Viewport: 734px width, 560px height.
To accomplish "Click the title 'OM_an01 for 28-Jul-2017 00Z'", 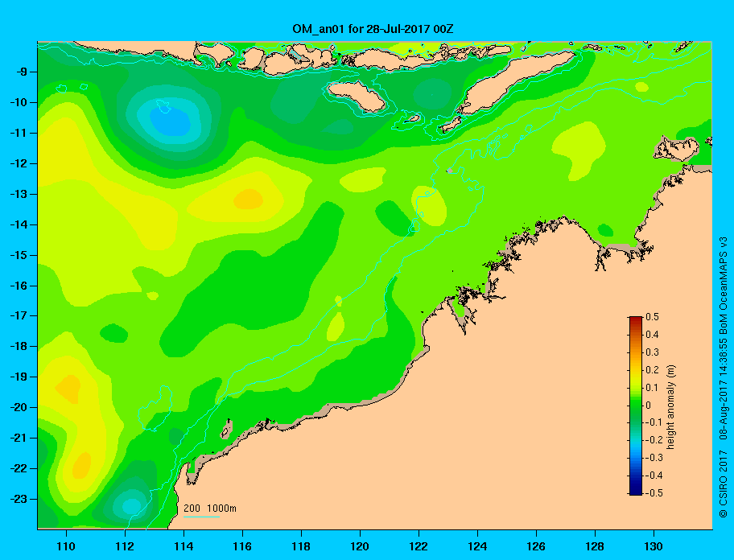I will pyautogui.click(x=373, y=29).
